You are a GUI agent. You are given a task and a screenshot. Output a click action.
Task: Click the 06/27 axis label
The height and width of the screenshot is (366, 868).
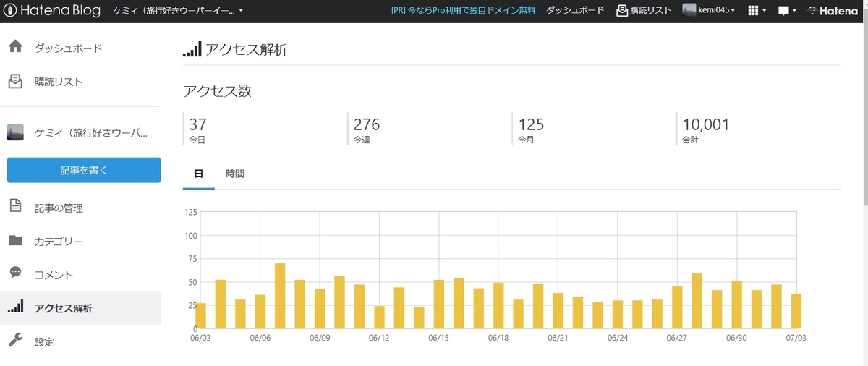tap(676, 338)
